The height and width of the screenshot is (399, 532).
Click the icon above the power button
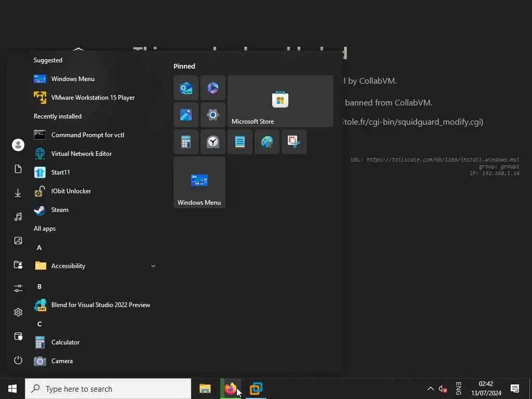(18, 336)
